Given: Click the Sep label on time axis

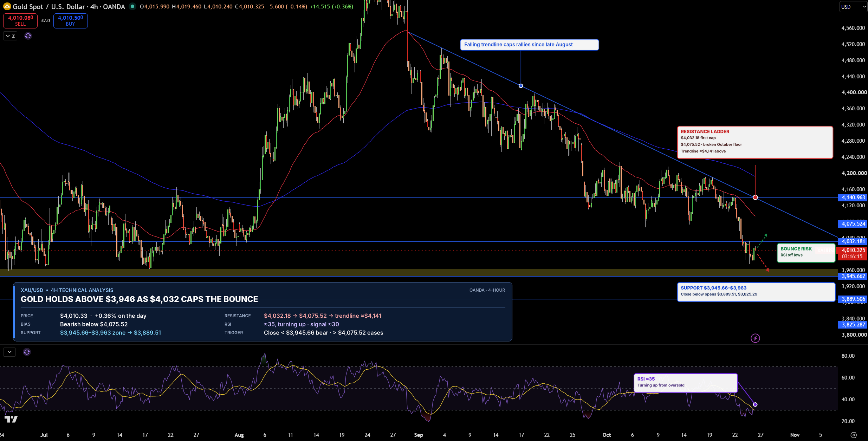Looking at the screenshot, I should (419, 435).
